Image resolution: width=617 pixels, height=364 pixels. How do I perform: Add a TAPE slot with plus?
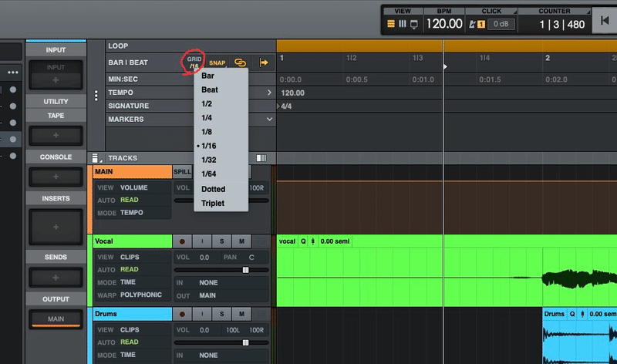56,136
